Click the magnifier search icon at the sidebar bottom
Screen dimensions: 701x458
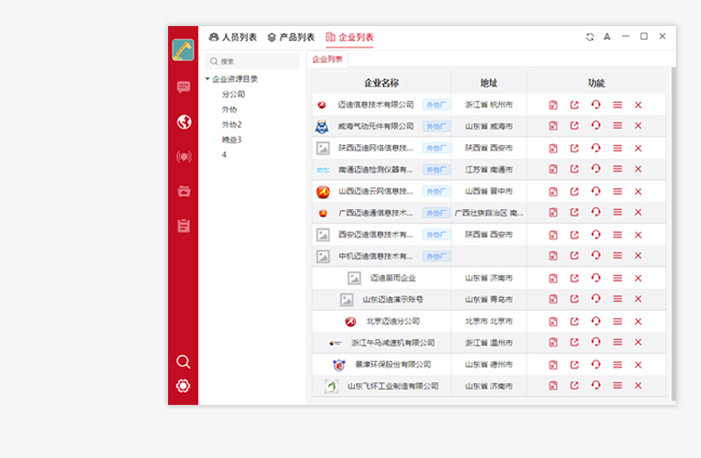183,361
